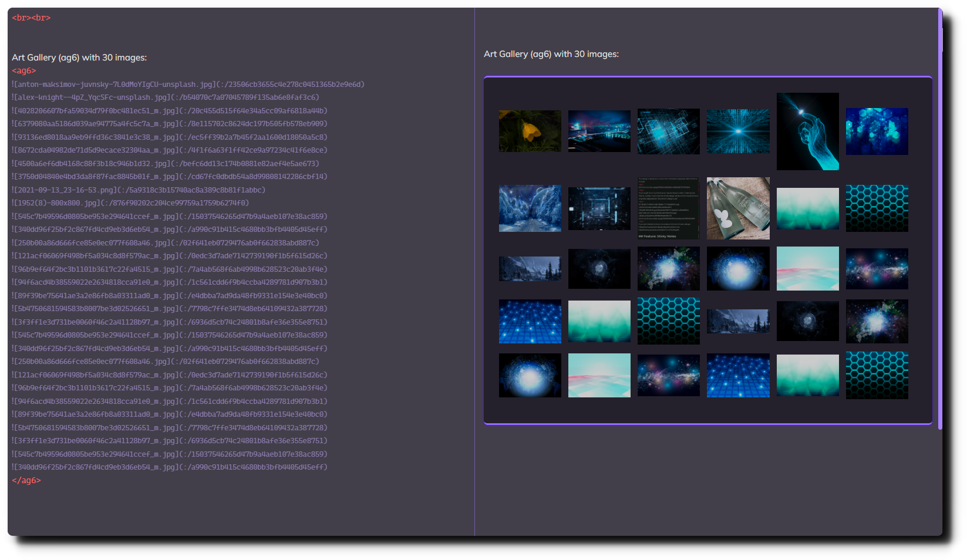
Task: Click the Art Gallery heading in the editor pane
Action: (x=79, y=58)
